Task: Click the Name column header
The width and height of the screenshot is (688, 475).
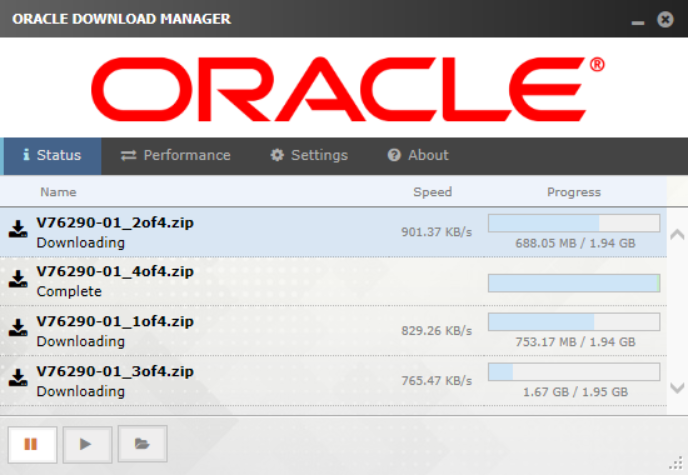Action: pos(58,192)
